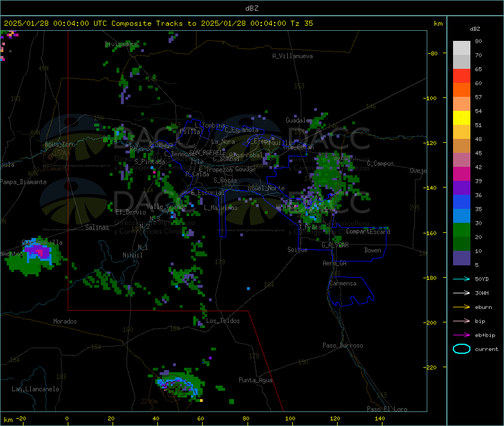Click the 'S_Rosas' map label
This screenshot has width=504, height=426.
(225, 180)
